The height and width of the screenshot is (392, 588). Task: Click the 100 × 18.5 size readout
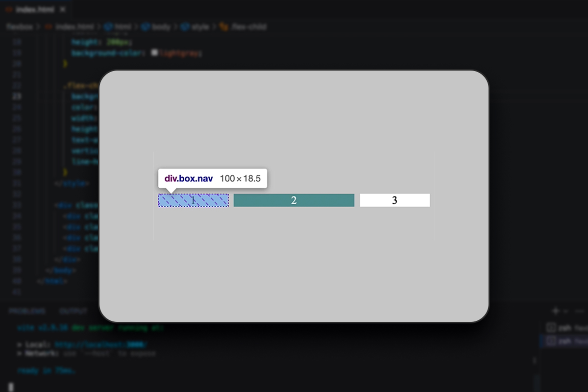tap(240, 178)
